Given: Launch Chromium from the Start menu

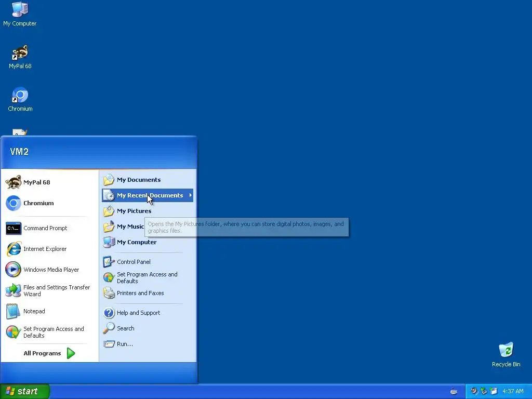Looking at the screenshot, I should [49, 203].
